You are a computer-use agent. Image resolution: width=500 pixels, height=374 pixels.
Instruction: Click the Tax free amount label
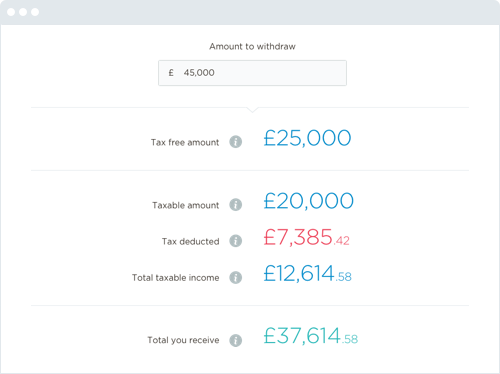pos(185,142)
